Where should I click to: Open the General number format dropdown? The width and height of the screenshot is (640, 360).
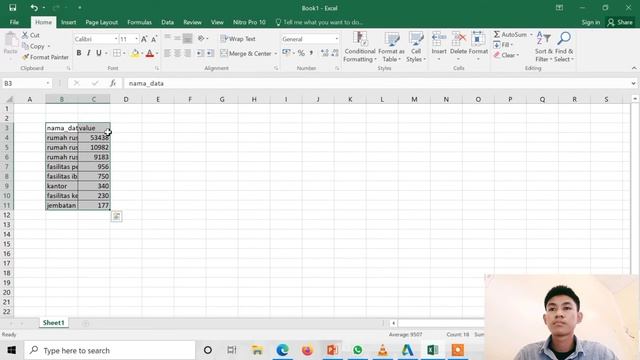point(337,39)
